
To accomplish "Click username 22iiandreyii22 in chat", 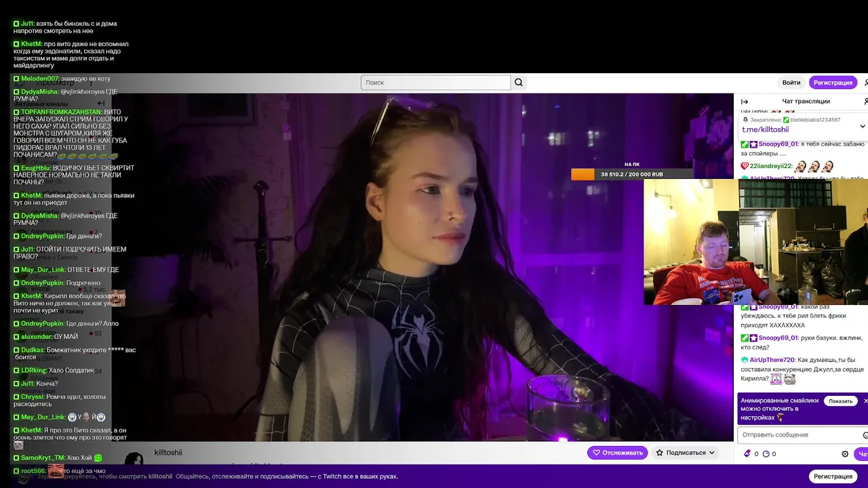I will [771, 166].
